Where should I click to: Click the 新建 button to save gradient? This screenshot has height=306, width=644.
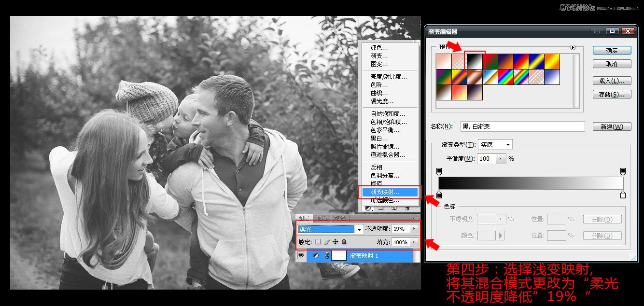click(x=612, y=126)
